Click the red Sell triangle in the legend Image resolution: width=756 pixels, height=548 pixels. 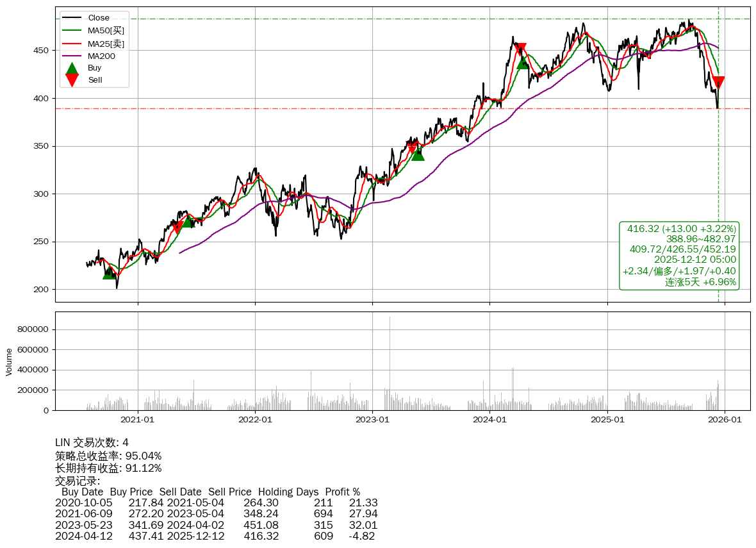pyautogui.click(x=72, y=80)
